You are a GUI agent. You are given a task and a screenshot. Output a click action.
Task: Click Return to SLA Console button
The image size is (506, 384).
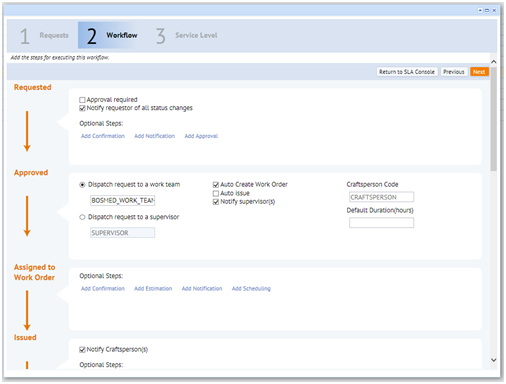407,72
